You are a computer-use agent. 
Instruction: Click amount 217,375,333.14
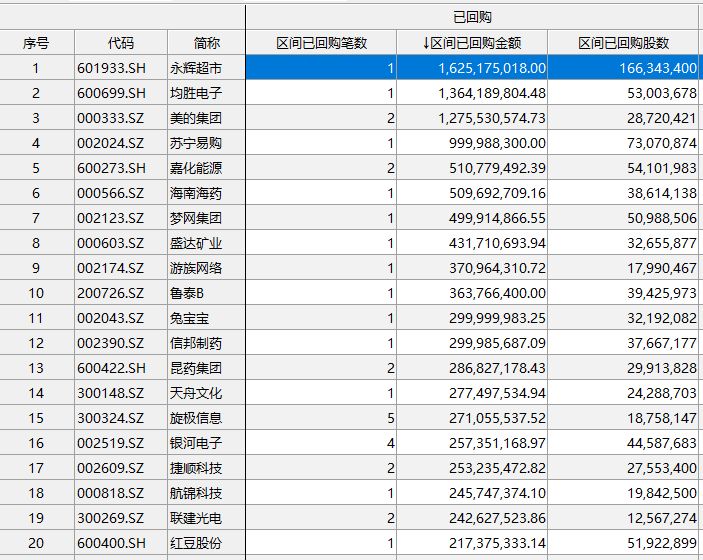(497, 543)
